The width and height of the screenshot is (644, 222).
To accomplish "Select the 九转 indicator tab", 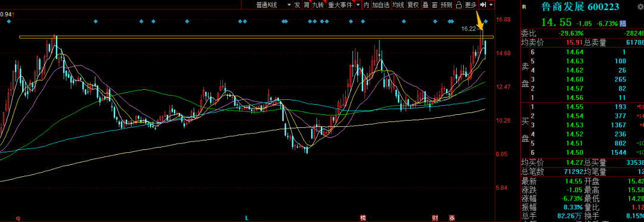I will point(318,5).
